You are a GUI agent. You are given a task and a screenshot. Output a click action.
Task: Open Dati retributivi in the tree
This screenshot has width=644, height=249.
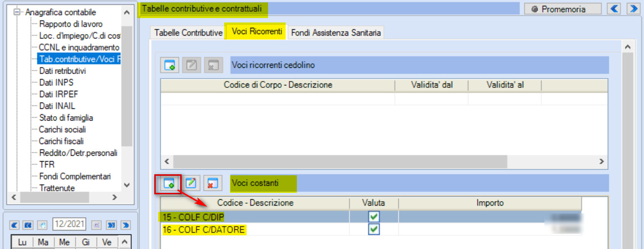pyautogui.click(x=62, y=71)
